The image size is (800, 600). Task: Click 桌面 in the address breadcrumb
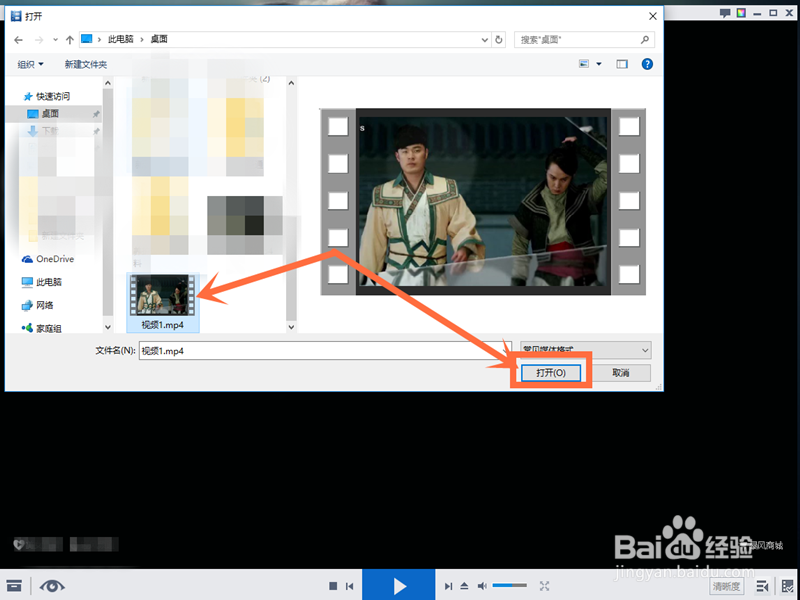[159, 39]
